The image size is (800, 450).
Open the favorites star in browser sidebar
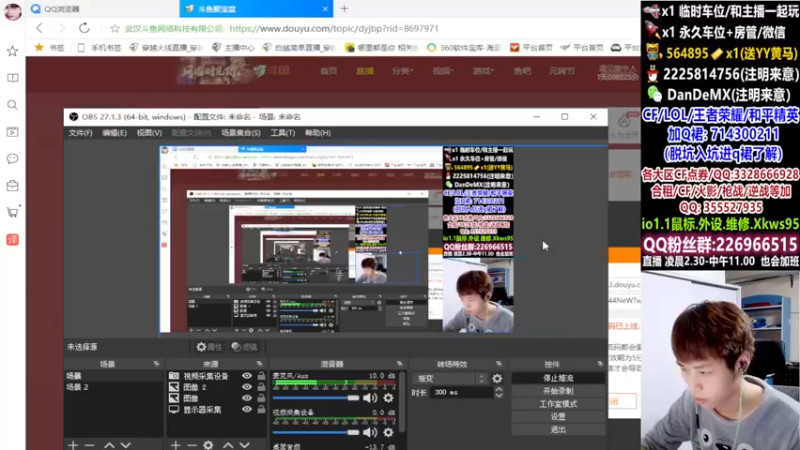pyautogui.click(x=12, y=51)
